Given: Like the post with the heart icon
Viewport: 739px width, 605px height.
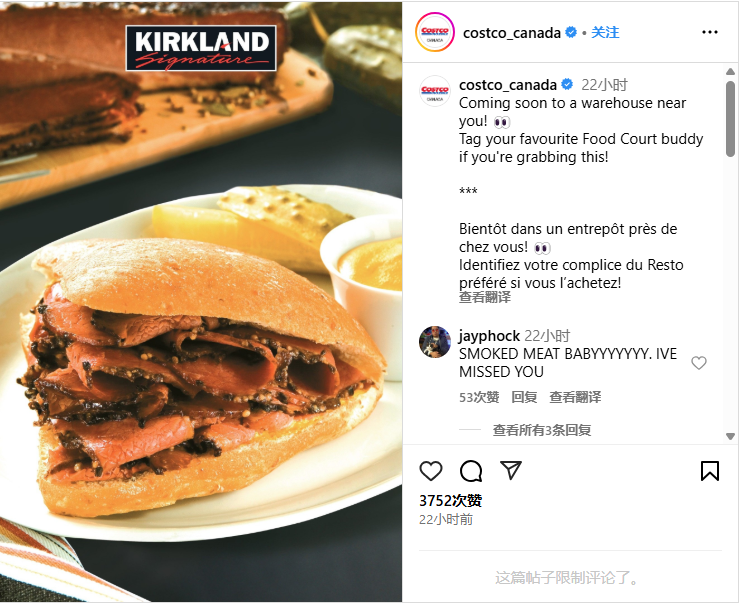Looking at the screenshot, I should [431, 471].
